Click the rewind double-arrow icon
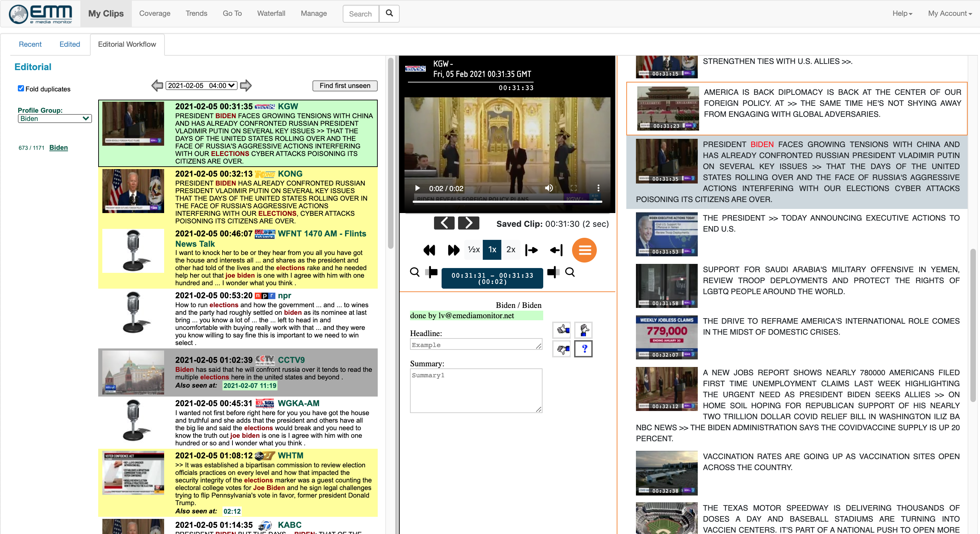This screenshot has height=534, width=980. (x=429, y=250)
